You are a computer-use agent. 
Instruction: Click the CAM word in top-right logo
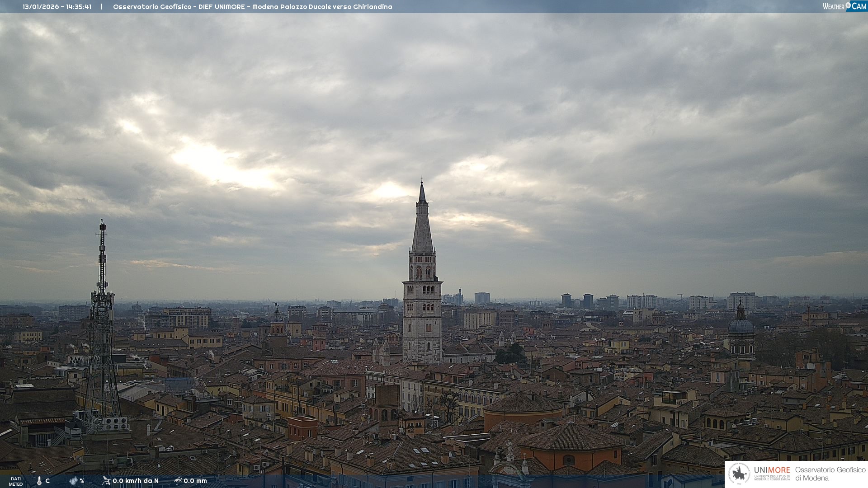[x=859, y=6]
